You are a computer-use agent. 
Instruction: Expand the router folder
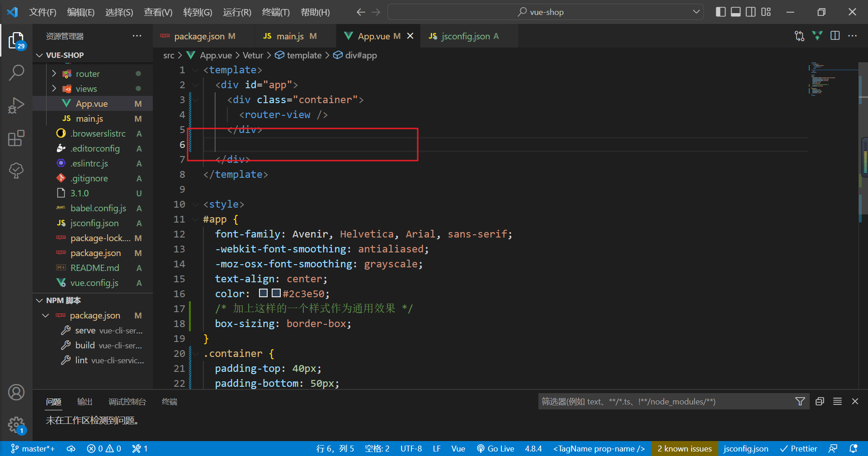point(54,74)
